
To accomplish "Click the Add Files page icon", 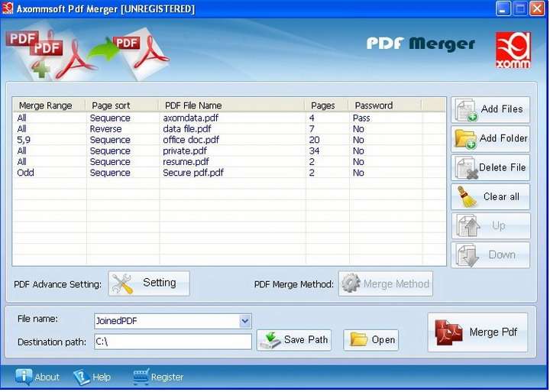I will coord(466,110).
